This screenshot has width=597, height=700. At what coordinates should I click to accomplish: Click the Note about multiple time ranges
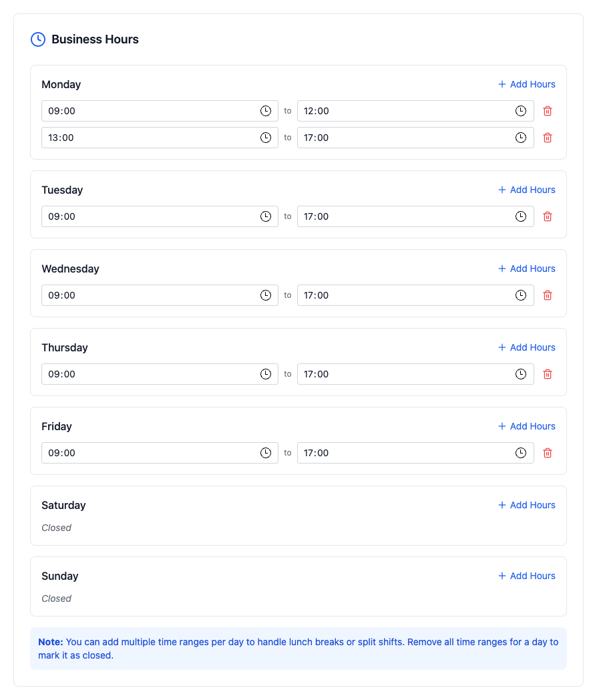tap(298, 649)
